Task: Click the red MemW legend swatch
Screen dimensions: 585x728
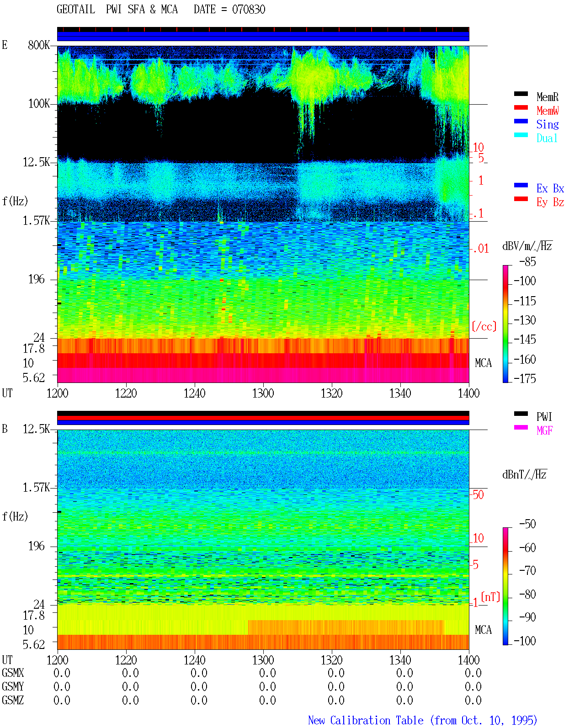Action: [521, 107]
